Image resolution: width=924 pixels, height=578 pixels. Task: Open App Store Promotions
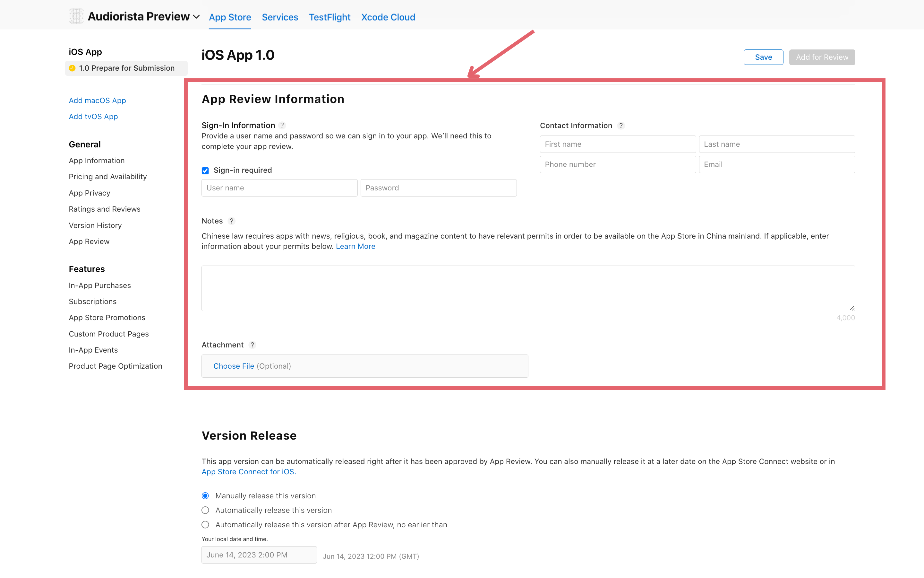(107, 318)
